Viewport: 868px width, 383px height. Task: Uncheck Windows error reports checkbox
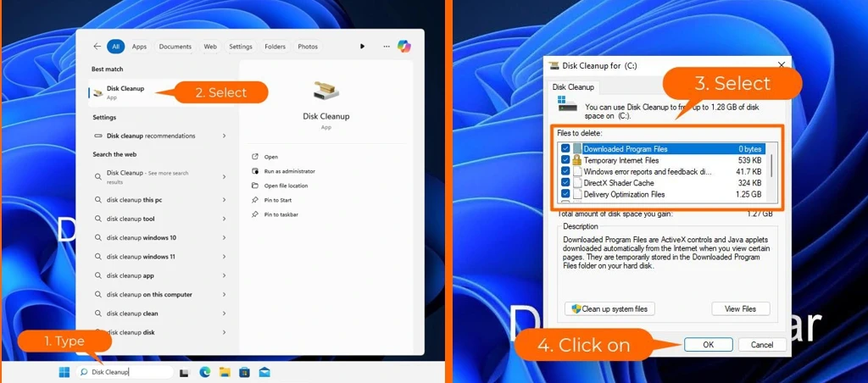point(565,171)
